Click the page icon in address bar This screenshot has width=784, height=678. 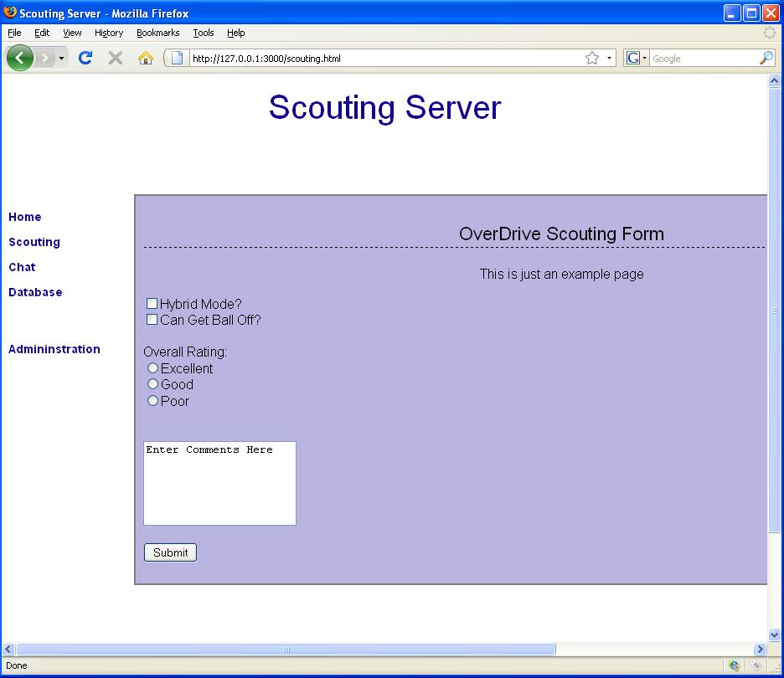177,58
